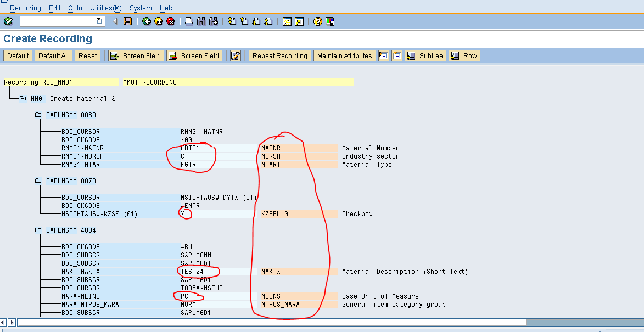Click the Expand All icon
The width and height of the screenshot is (644, 332).
(383, 55)
